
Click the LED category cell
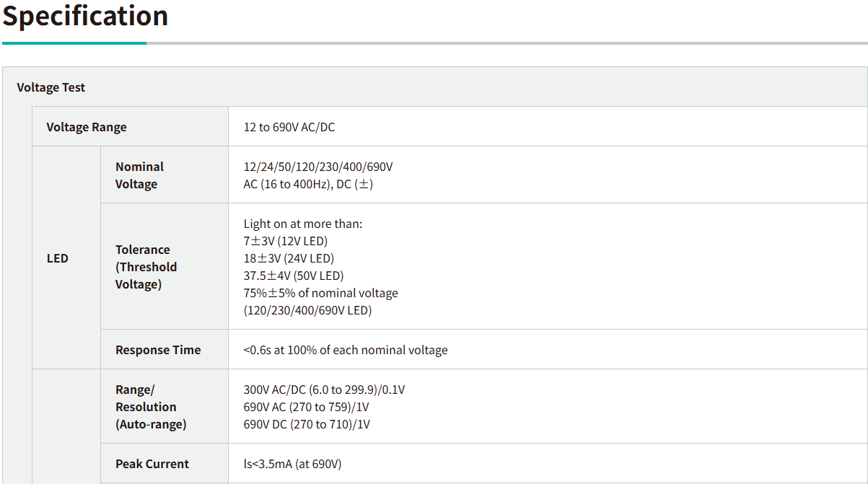tap(58, 258)
